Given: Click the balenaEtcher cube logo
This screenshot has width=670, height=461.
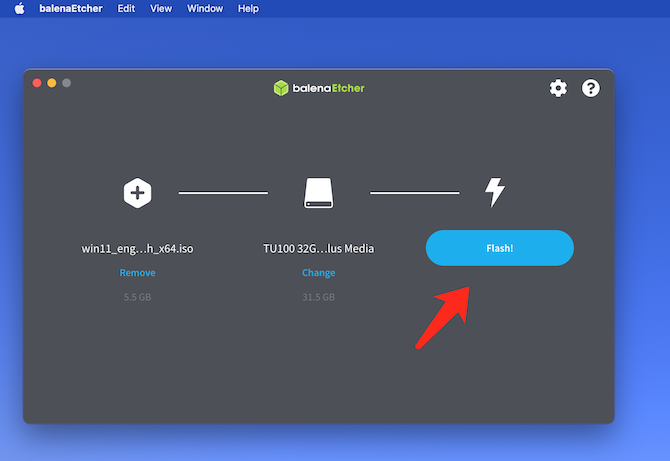Looking at the screenshot, I should coord(281,88).
